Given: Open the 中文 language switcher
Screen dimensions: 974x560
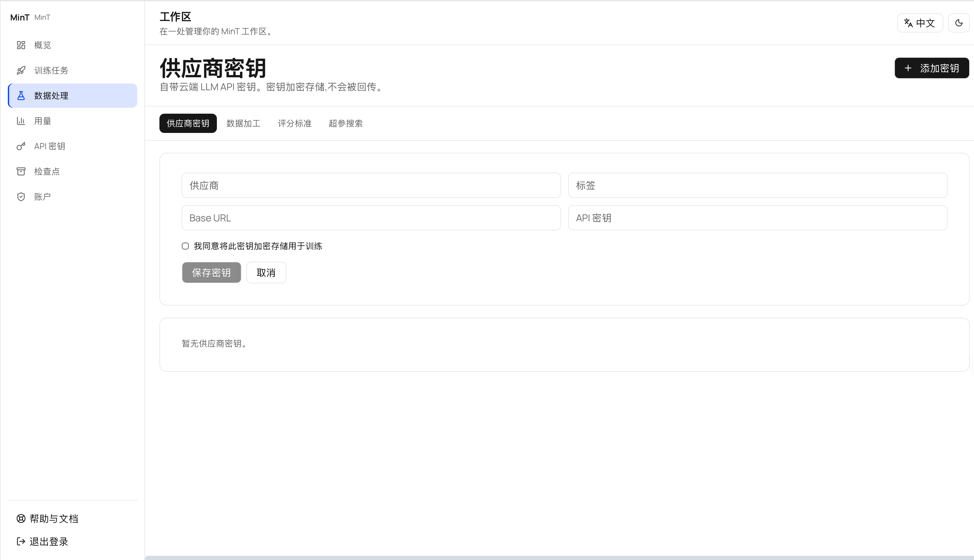Looking at the screenshot, I should [x=920, y=23].
